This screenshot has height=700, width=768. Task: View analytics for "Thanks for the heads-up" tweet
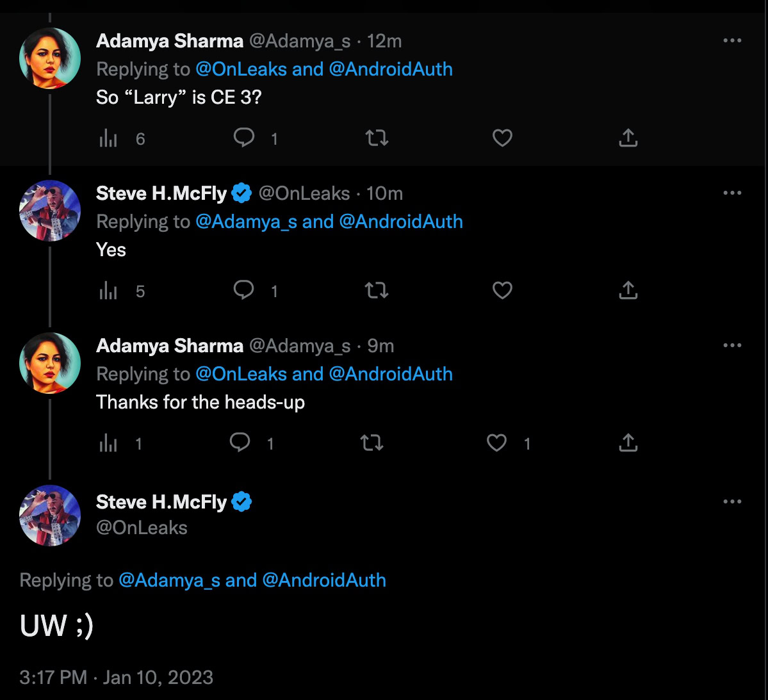click(109, 444)
